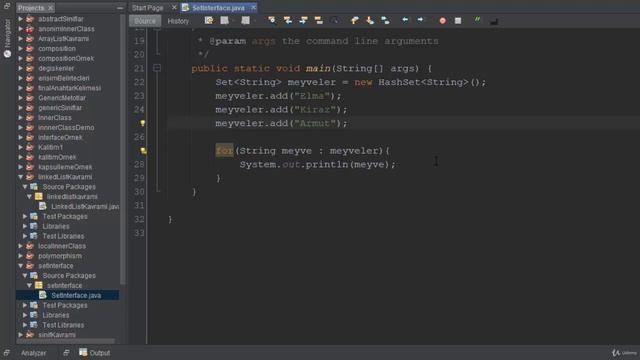Click the Navigator sidebar icon
Screen dimensions: 640x360
point(7,54)
